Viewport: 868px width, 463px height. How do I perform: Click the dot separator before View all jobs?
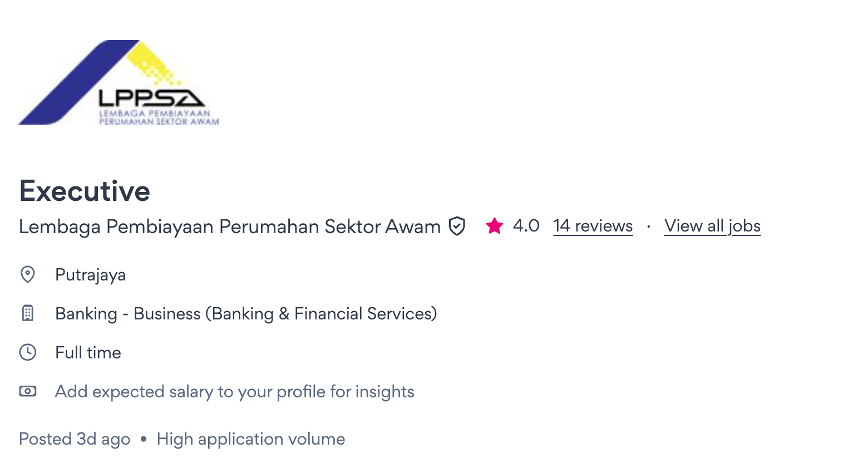(649, 226)
